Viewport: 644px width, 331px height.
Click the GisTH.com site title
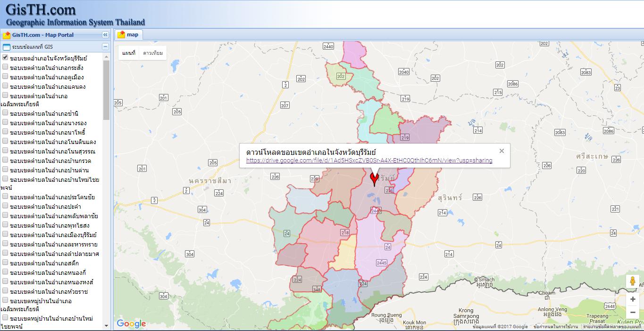click(x=41, y=9)
